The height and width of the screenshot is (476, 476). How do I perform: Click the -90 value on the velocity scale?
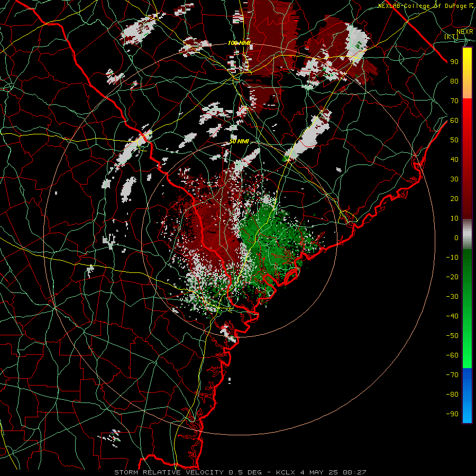tap(452, 414)
